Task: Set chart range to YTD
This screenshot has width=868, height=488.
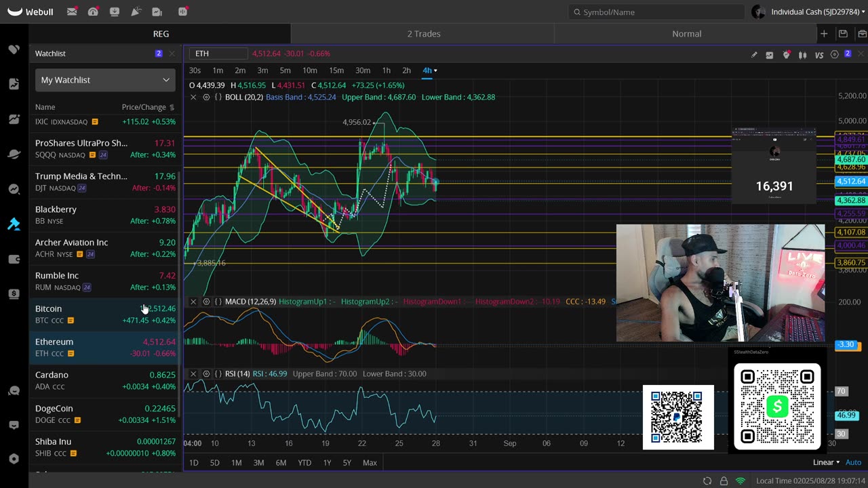Action: [304, 463]
